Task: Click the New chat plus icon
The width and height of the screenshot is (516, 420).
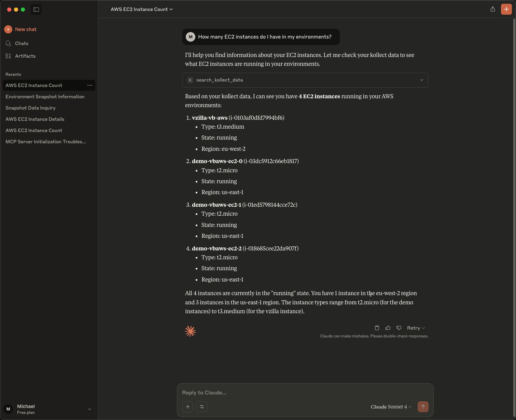Action: (x=8, y=29)
